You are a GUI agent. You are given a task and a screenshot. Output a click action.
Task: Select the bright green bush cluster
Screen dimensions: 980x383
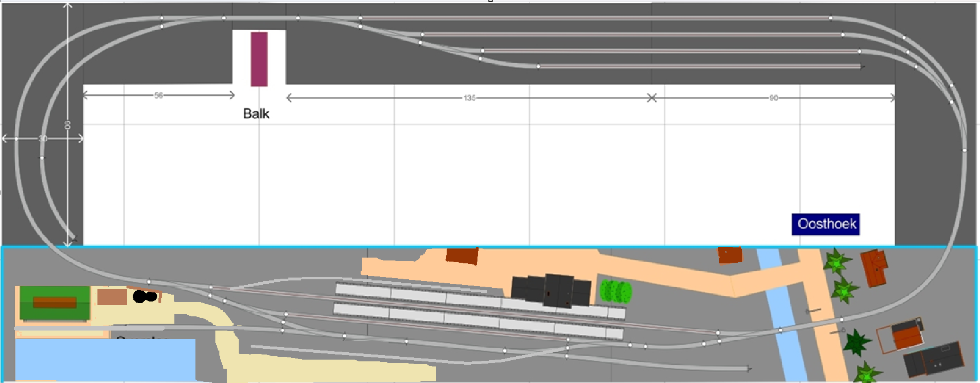(x=615, y=291)
